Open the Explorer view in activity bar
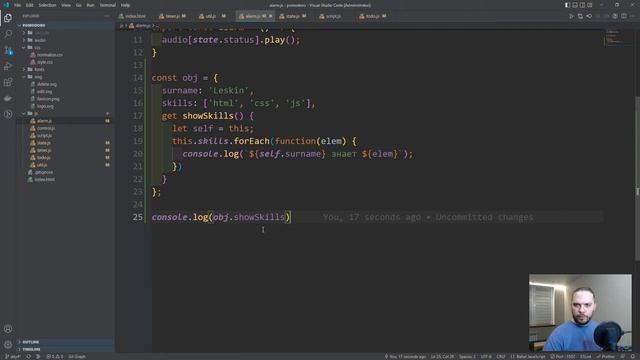640x360 pixels. coord(8,18)
